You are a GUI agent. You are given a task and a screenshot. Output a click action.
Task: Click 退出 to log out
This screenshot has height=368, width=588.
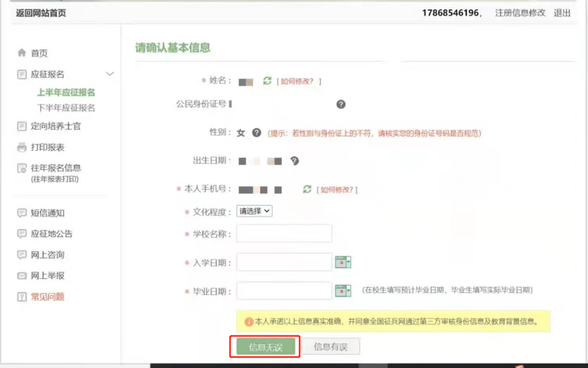pos(562,13)
